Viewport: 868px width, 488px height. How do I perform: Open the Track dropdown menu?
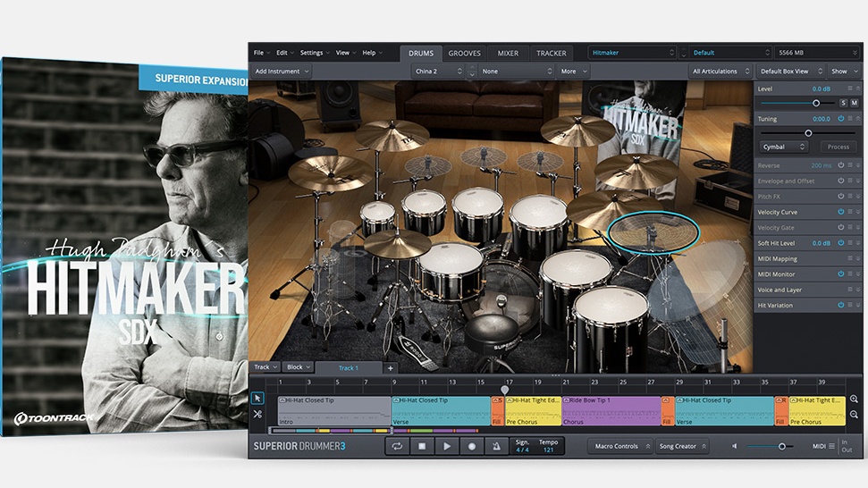pyautogui.click(x=265, y=366)
